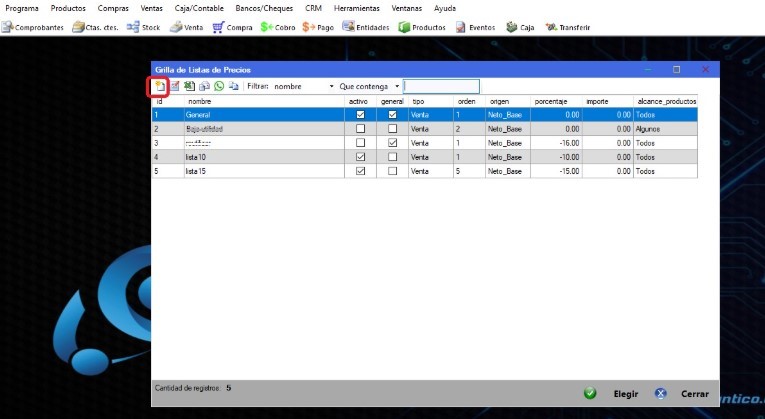The width and height of the screenshot is (765, 419).
Task: Sort by the origen column header
Action: coord(508,101)
